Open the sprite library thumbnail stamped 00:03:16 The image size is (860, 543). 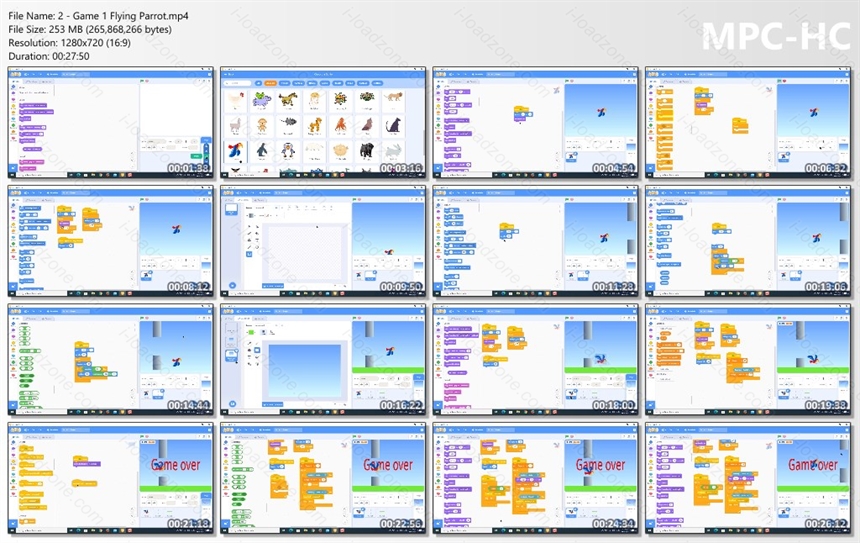(323, 123)
